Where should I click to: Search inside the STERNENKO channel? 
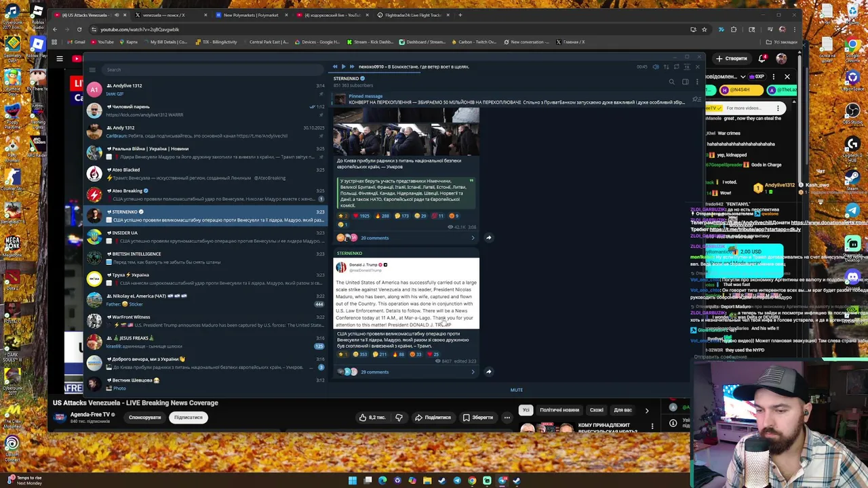click(671, 82)
